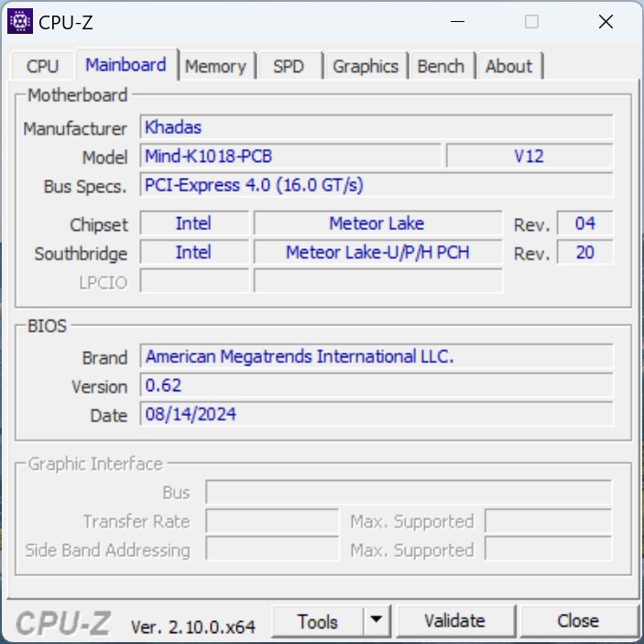The height and width of the screenshot is (644, 644).
Task: Click the model revision V12 field
Action: click(529, 156)
